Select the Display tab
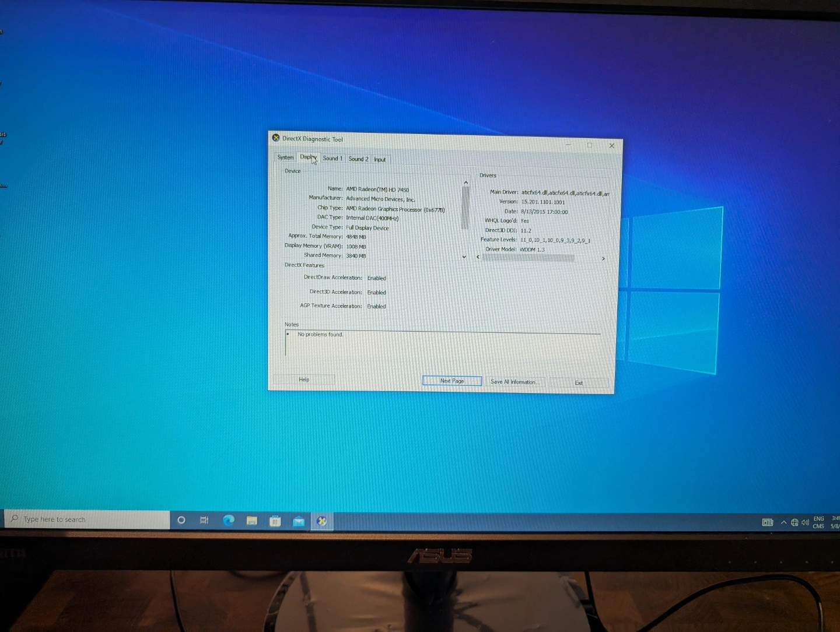This screenshot has height=632, width=840. (x=308, y=157)
